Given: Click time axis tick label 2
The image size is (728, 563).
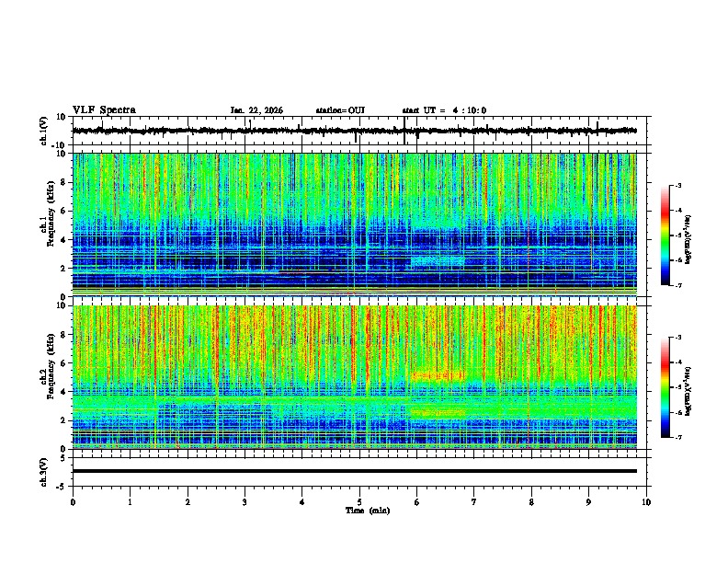Looking at the screenshot, I should (188, 502).
